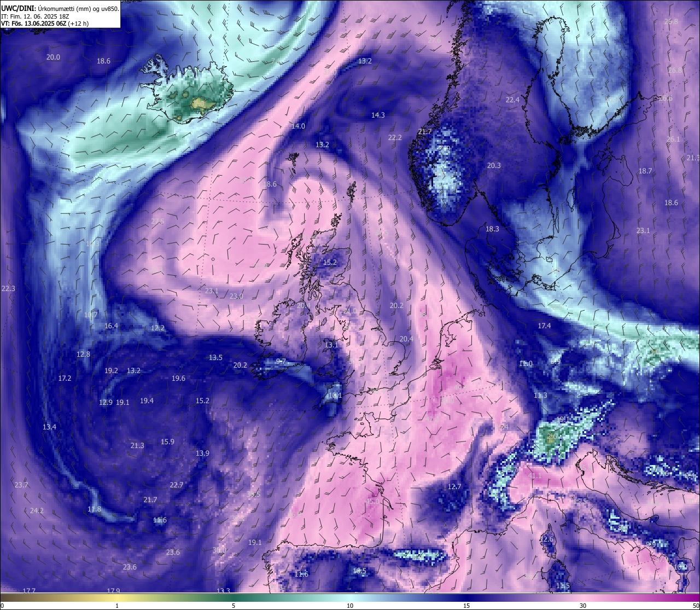Click the 17.2 value on the map

(65, 379)
